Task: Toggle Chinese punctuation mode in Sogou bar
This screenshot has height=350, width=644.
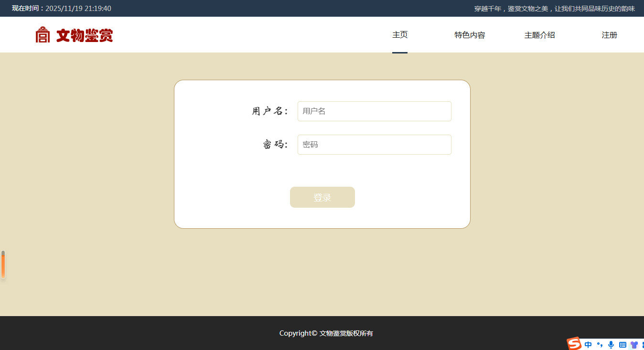Action: pyautogui.click(x=600, y=345)
